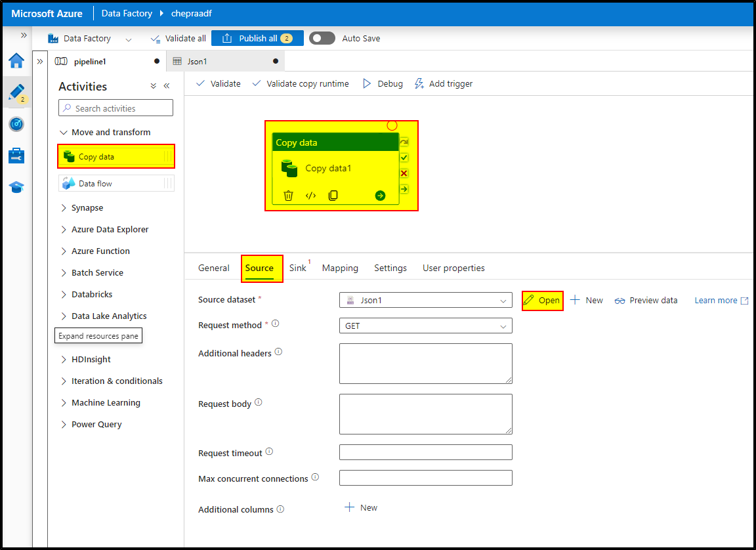
Task: Clone the Copy data1 activity icon
Action: (x=333, y=195)
